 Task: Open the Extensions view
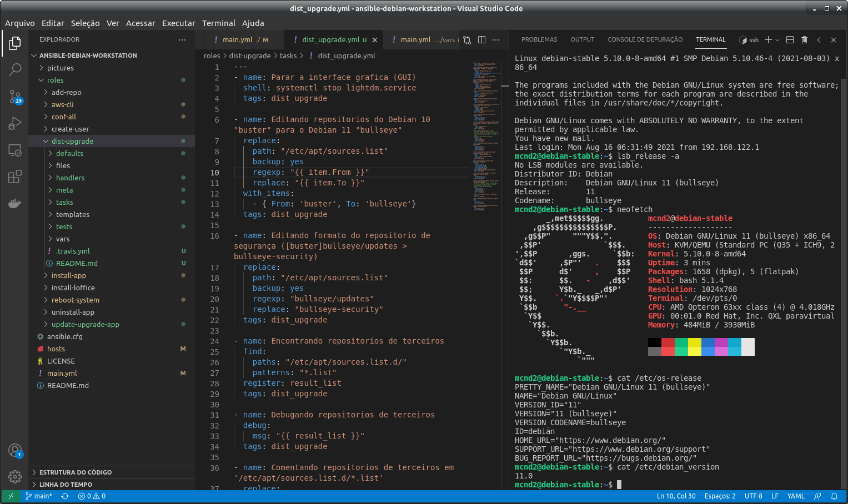click(x=15, y=177)
